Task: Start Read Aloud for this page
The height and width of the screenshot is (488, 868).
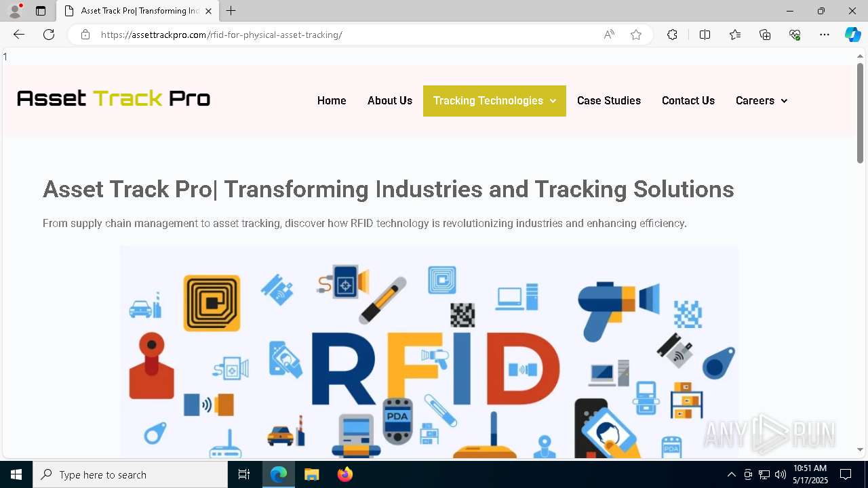Action: pyautogui.click(x=609, y=35)
